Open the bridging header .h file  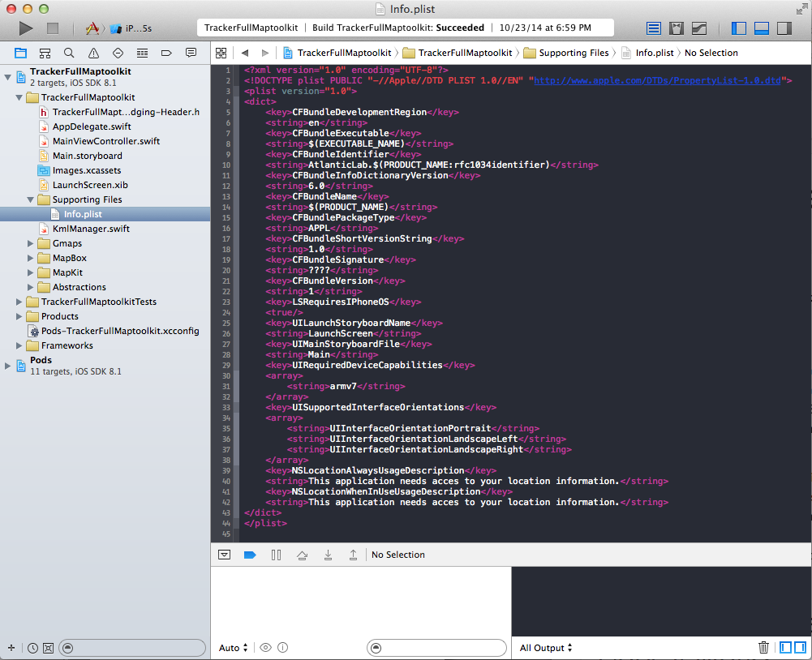(126, 113)
